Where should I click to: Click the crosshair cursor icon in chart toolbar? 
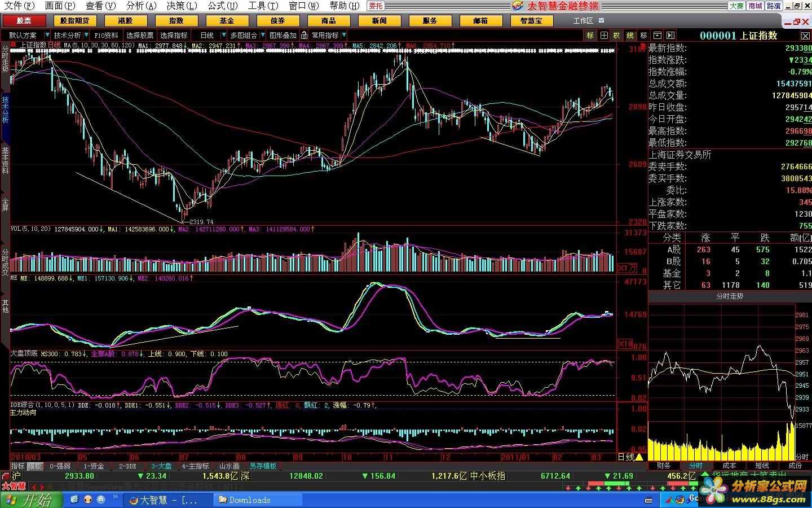tap(604, 35)
